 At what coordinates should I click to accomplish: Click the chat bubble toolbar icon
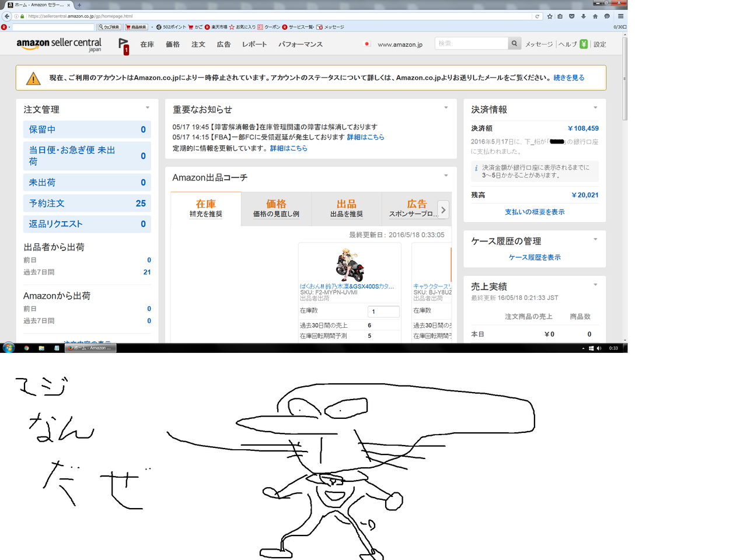click(x=607, y=16)
